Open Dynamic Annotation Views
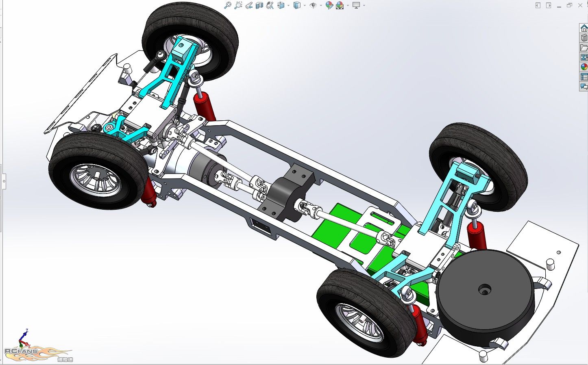This screenshot has height=365, width=588. pos(270,5)
